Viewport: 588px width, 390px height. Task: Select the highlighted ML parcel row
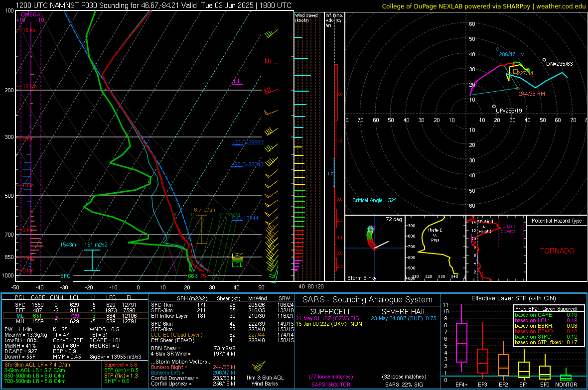point(75,316)
